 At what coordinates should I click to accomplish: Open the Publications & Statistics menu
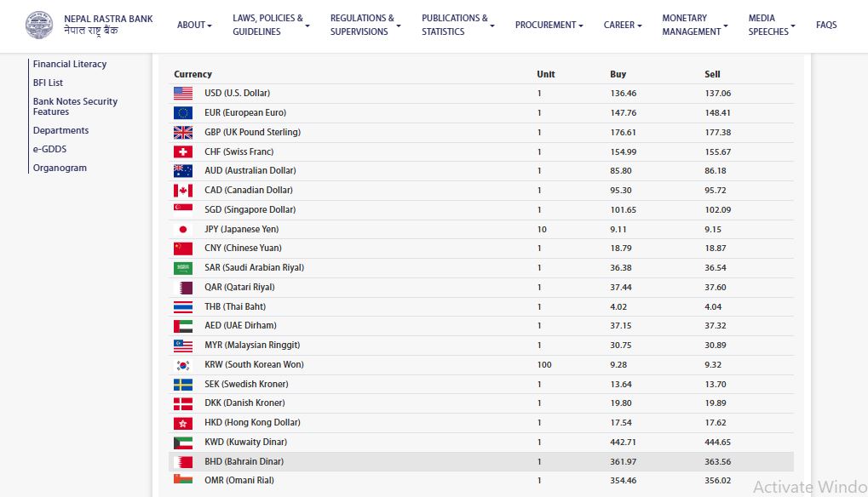(x=457, y=25)
